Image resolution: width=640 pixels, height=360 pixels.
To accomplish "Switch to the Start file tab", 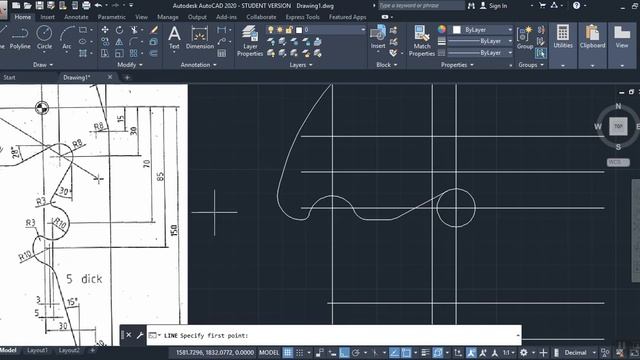I will [x=9, y=77].
